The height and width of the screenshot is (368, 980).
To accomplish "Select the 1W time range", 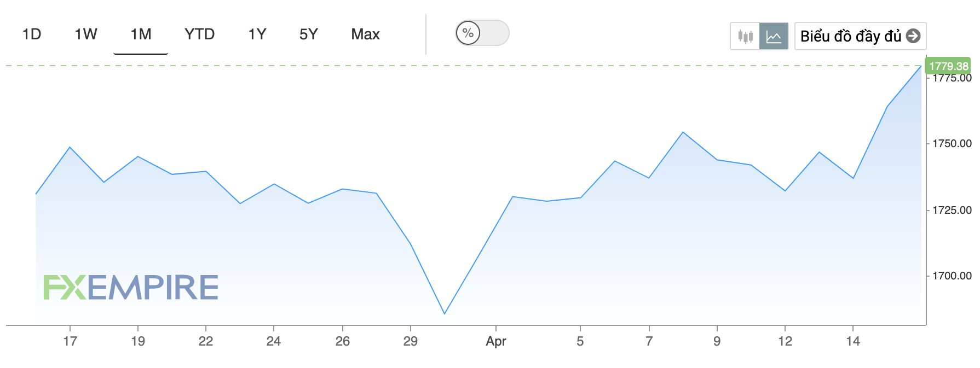I will click(x=86, y=34).
